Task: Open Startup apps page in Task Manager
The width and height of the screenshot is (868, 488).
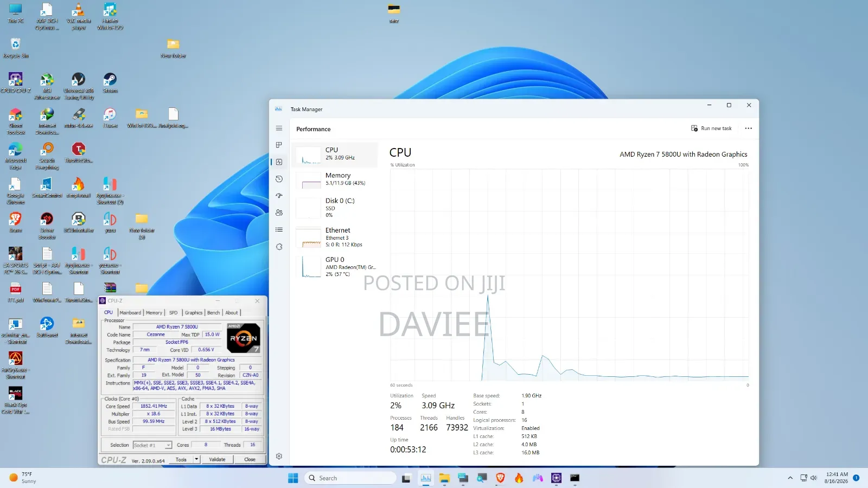Action: coord(279,196)
